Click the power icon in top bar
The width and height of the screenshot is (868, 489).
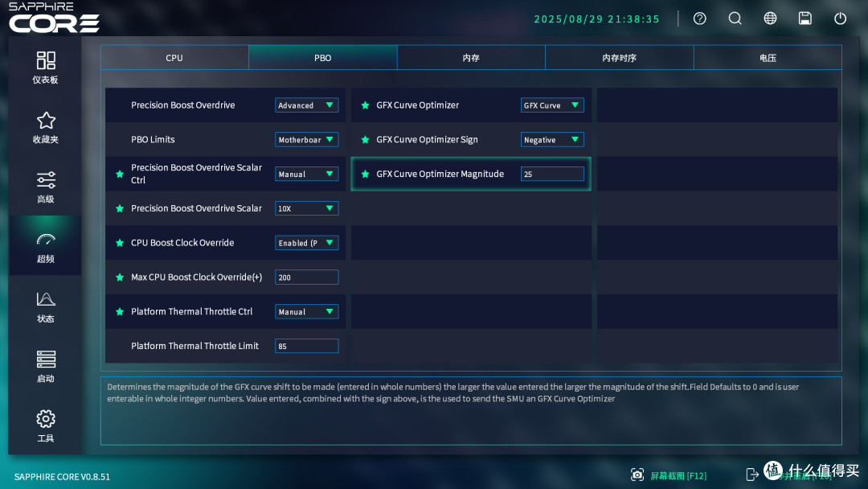point(841,18)
